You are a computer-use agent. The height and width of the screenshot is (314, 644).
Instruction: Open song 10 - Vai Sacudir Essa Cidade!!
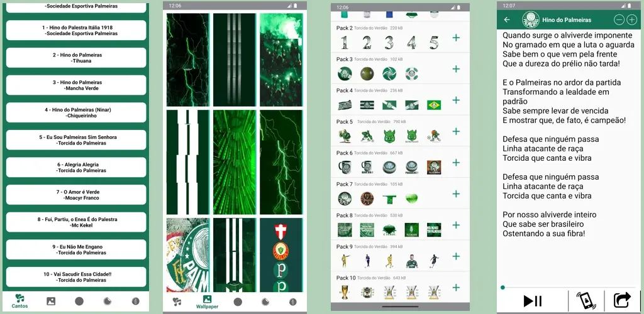click(76, 277)
